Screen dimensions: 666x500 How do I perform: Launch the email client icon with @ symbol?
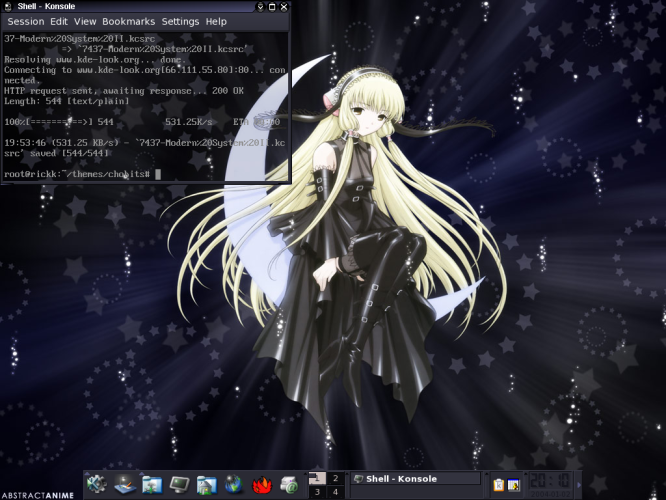(289, 485)
